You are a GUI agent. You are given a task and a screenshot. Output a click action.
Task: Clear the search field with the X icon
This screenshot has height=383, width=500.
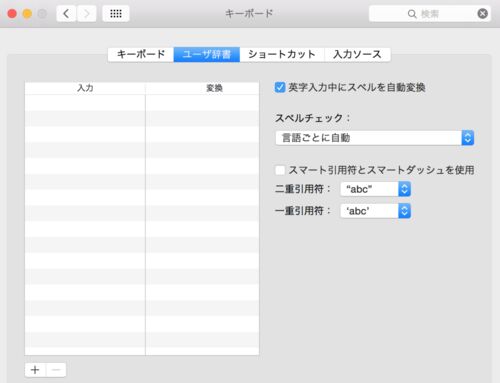click(482, 14)
